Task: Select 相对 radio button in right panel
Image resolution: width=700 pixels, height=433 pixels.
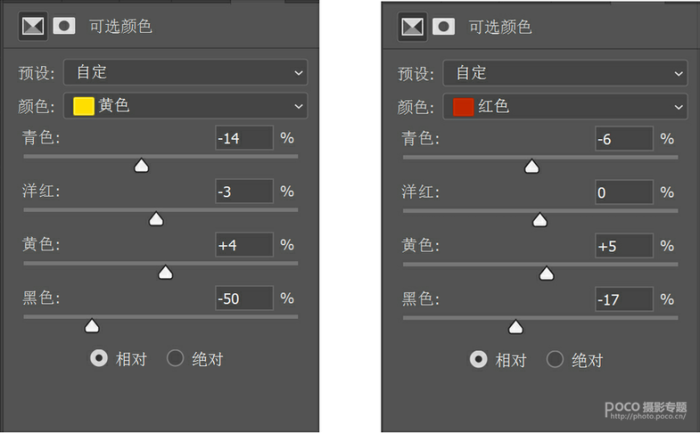Action: [479, 359]
